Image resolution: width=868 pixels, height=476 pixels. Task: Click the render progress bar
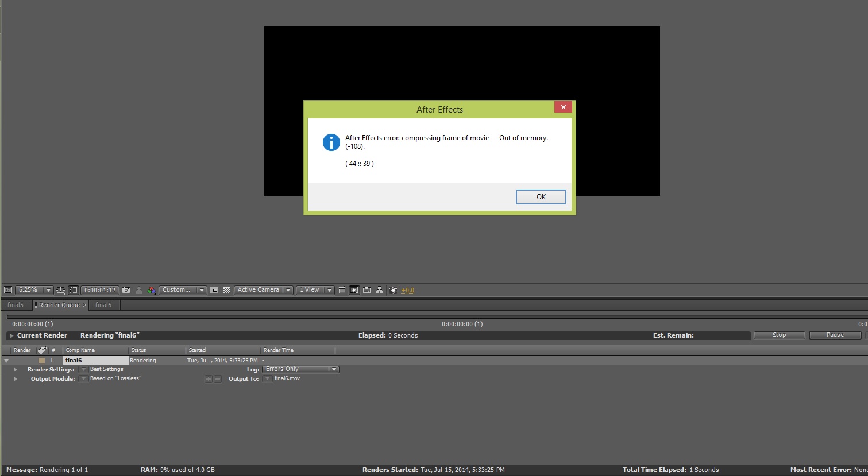click(x=437, y=316)
